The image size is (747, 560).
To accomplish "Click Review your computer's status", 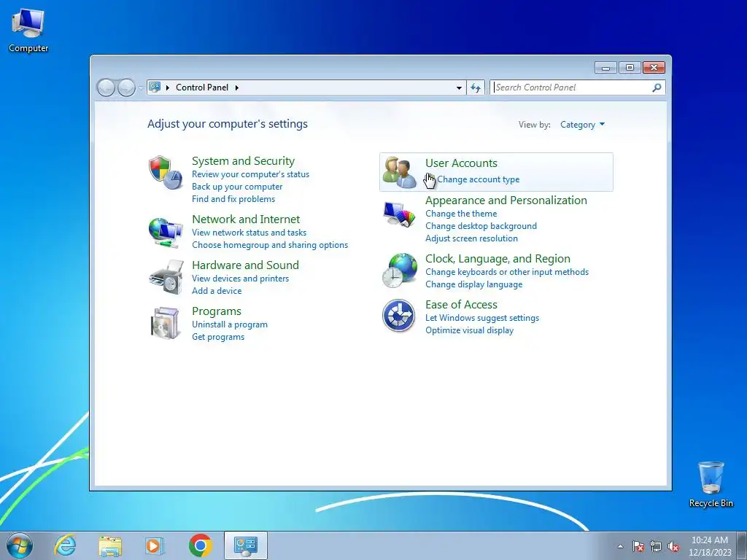I will tap(251, 174).
